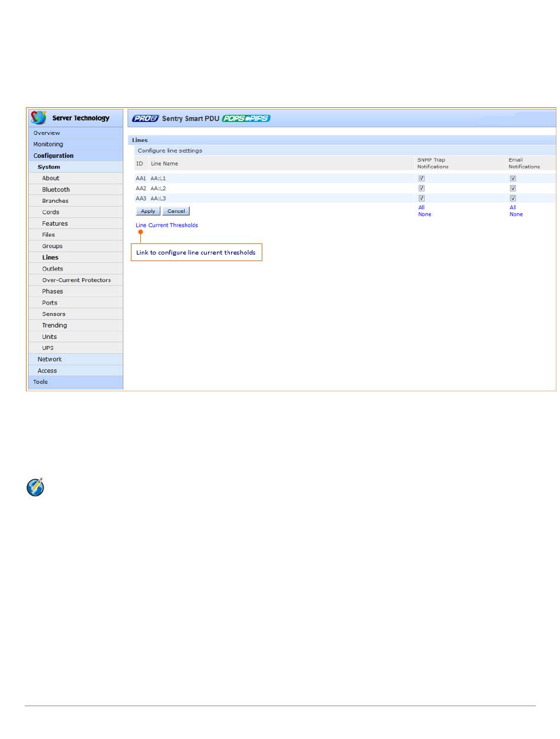560x739 pixels.
Task: Expand the Configuration menu section
Action: click(x=54, y=156)
